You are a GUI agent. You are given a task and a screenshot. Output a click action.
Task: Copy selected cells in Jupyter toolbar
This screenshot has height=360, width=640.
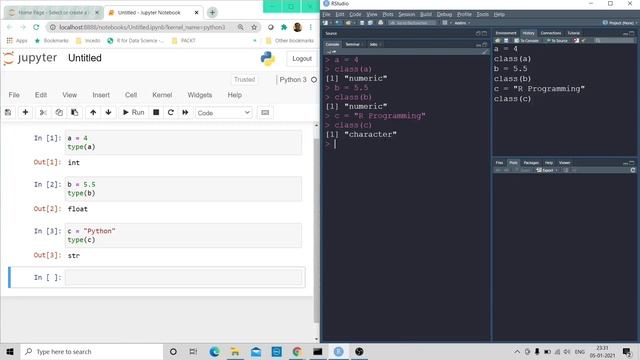pyautogui.click(x=59, y=112)
